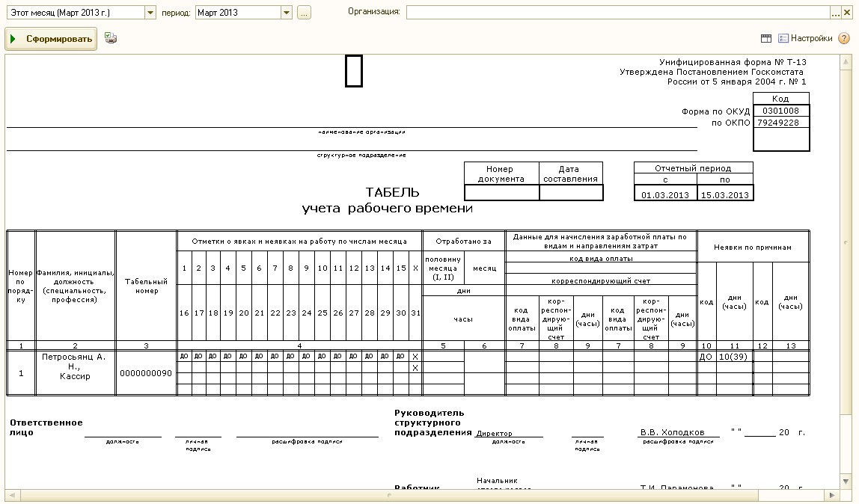Clear the Организация field with X button

pos(847,13)
